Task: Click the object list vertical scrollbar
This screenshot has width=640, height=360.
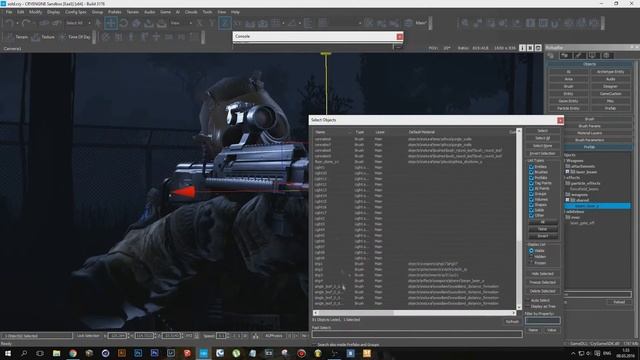Action: (x=519, y=219)
